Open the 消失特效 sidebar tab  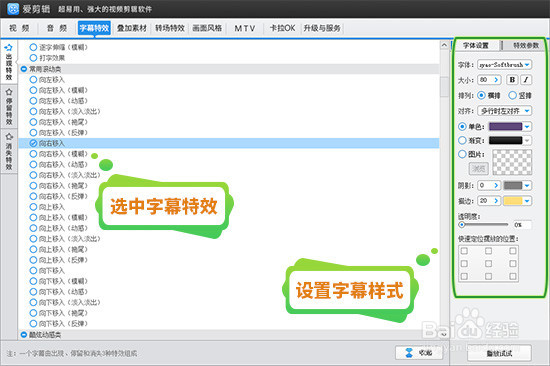(x=9, y=152)
